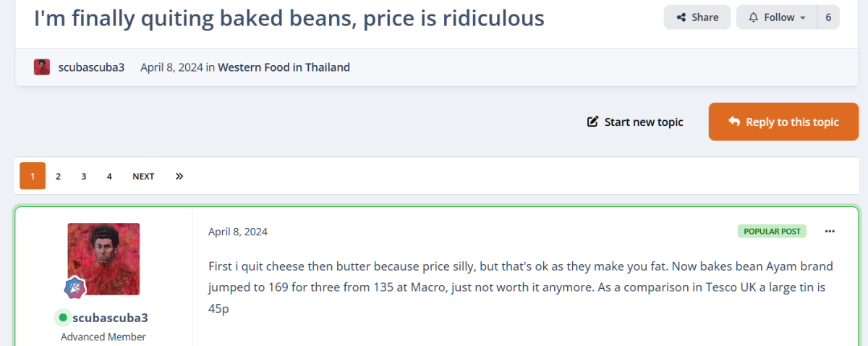Click Reply to this topic button
The width and height of the screenshot is (868, 346).
pos(783,122)
